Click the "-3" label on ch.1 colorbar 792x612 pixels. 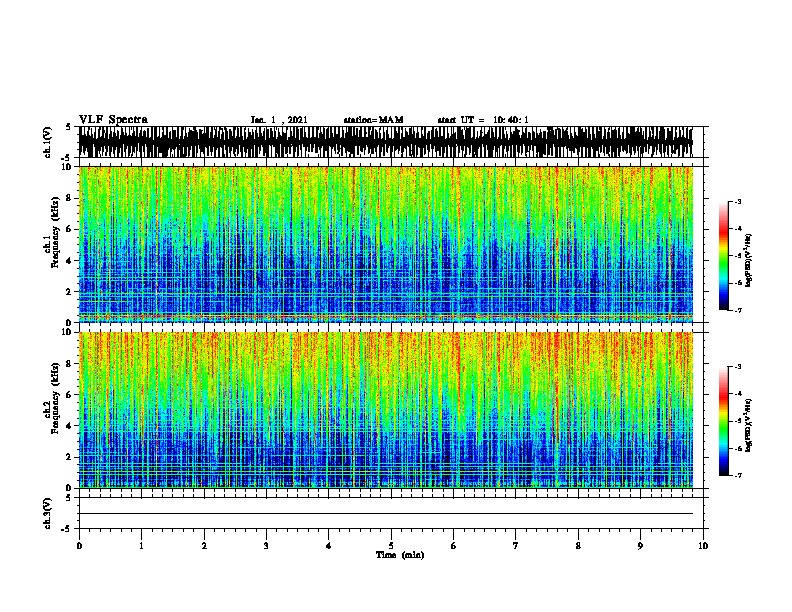pyautogui.click(x=738, y=201)
